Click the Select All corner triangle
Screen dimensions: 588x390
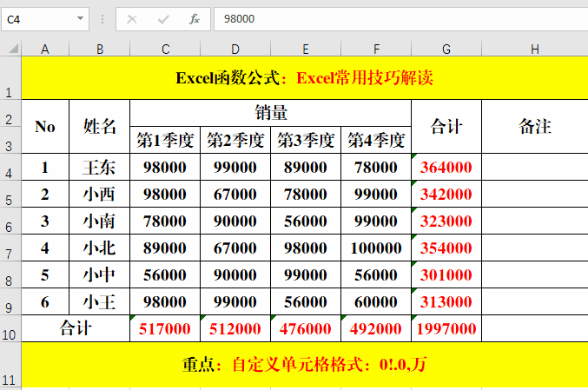14,49
